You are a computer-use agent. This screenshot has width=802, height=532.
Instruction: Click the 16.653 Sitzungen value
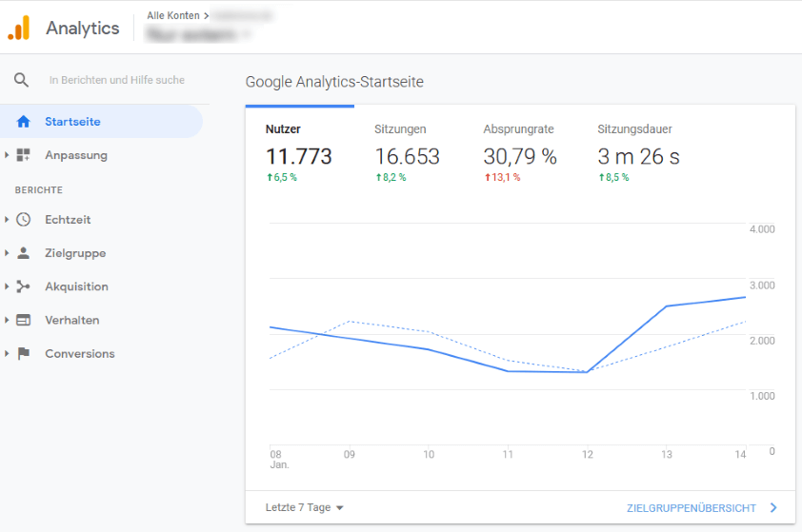(x=407, y=156)
